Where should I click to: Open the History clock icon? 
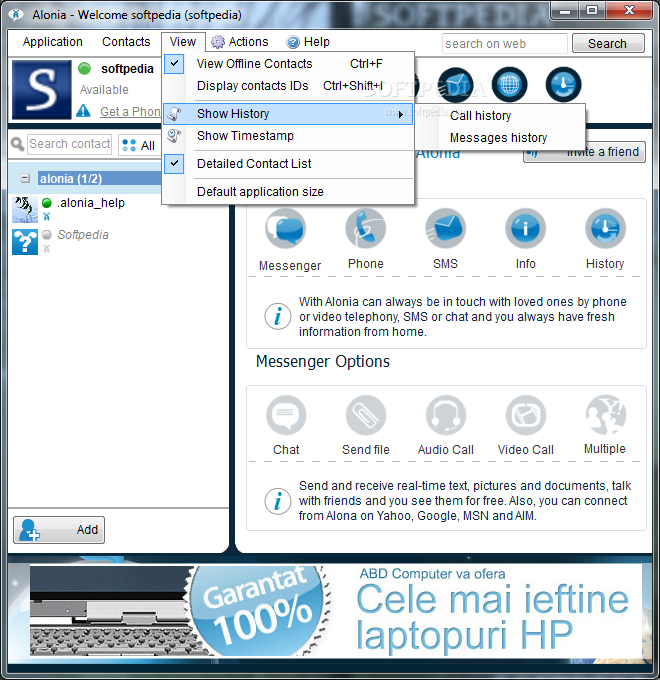605,228
